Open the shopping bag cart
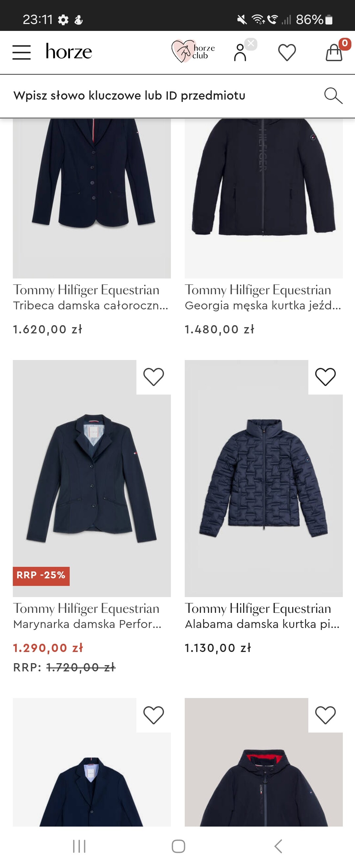This screenshot has width=355, height=868. [334, 53]
